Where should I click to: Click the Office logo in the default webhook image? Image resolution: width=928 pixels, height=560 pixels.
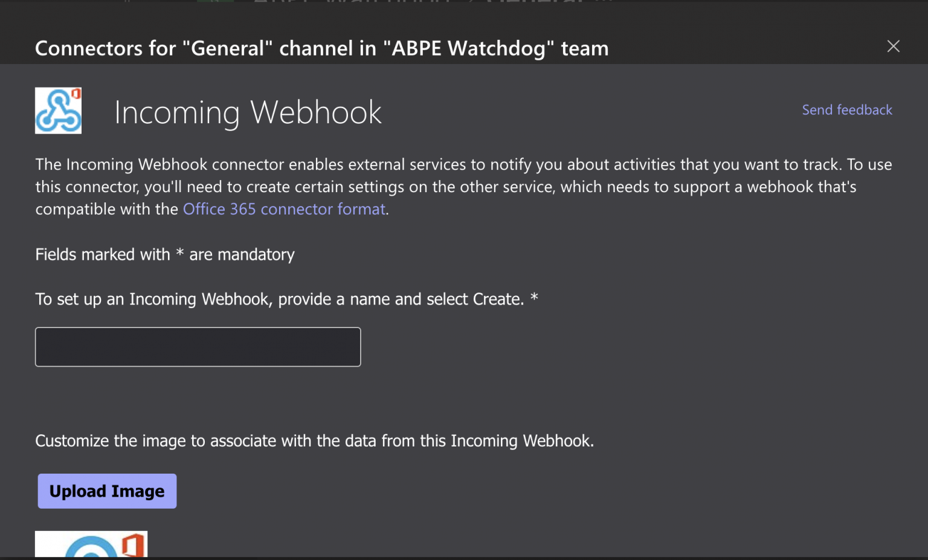[x=134, y=546]
